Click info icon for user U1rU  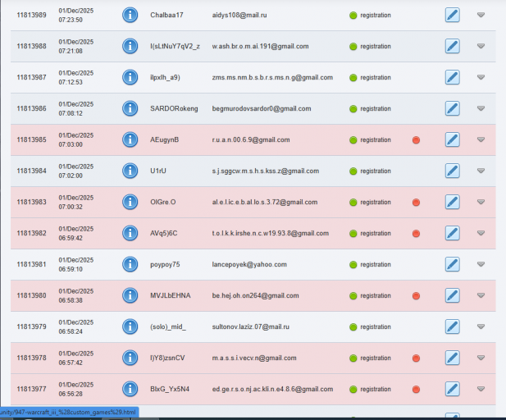click(x=130, y=171)
